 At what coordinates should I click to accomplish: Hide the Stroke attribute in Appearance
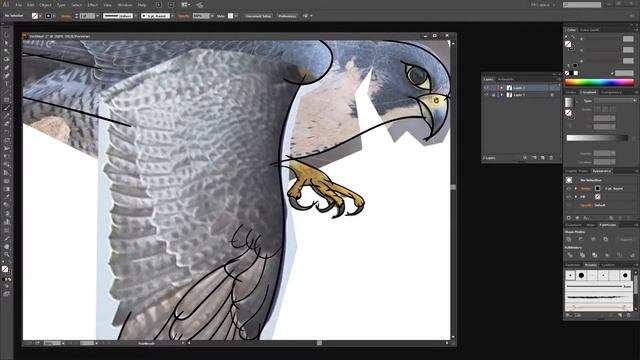(569, 189)
